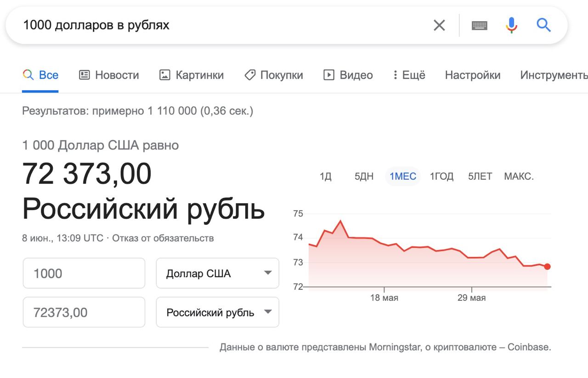Switch to Картинки images tab
The width and height of the screenshot is (588, 378).
tap(191, 75)
